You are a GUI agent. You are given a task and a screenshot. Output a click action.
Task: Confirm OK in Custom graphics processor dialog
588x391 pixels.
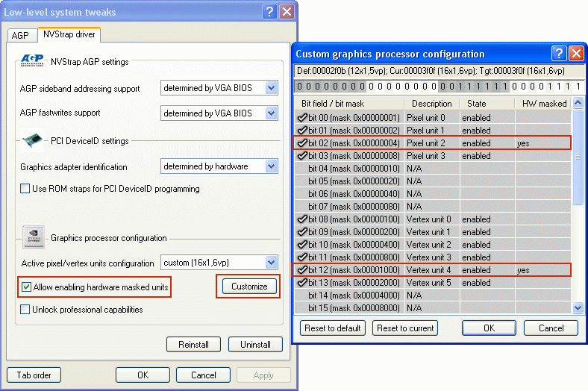pos(489,328)
